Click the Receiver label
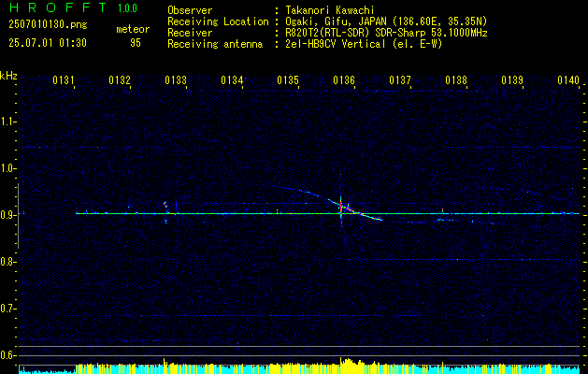 190,33
